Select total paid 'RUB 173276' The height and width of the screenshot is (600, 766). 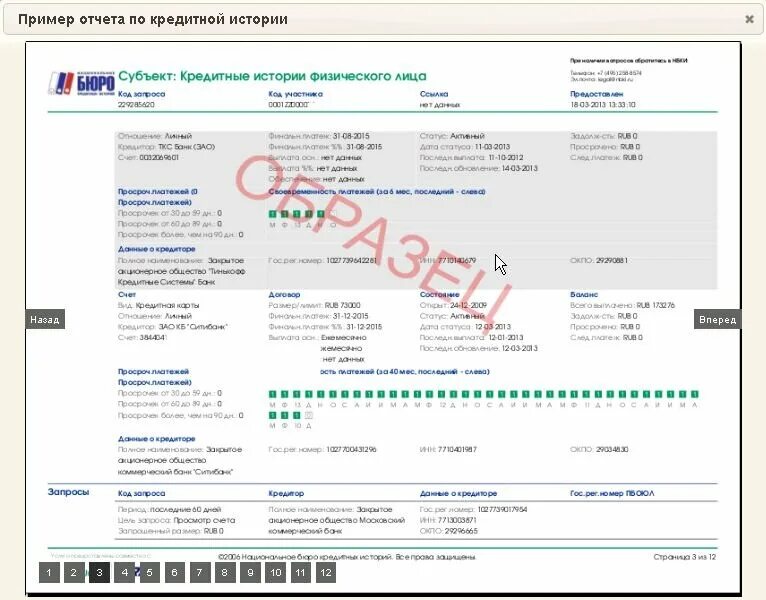click(x=656, y=305)
